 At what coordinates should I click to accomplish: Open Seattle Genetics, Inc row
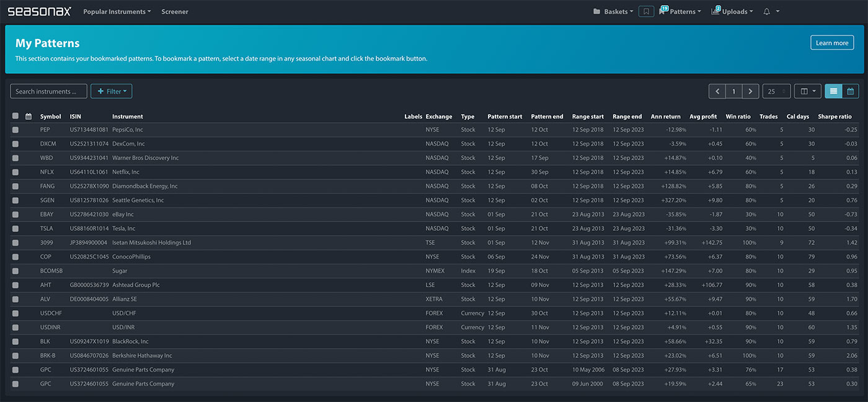click(434, 200)
